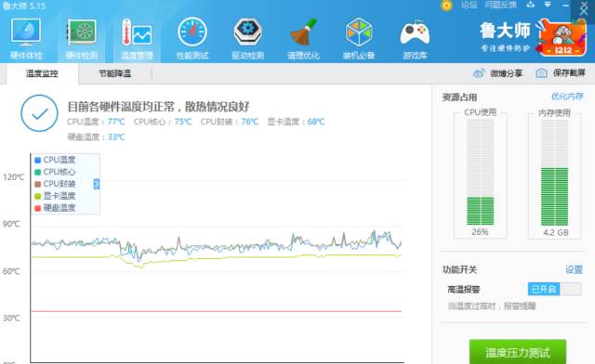The image size is (595, 364).
Task: Click the gold coin icon in title bar
Action: [x=446, y=6]
